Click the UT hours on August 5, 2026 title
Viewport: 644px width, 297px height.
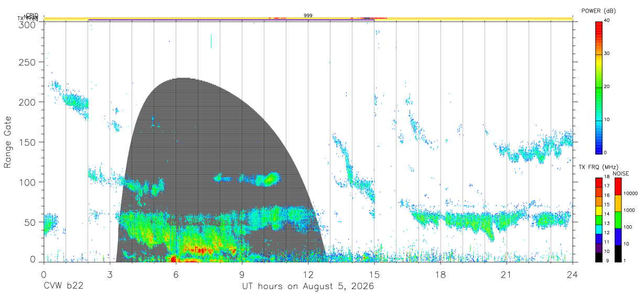[308, 287]
